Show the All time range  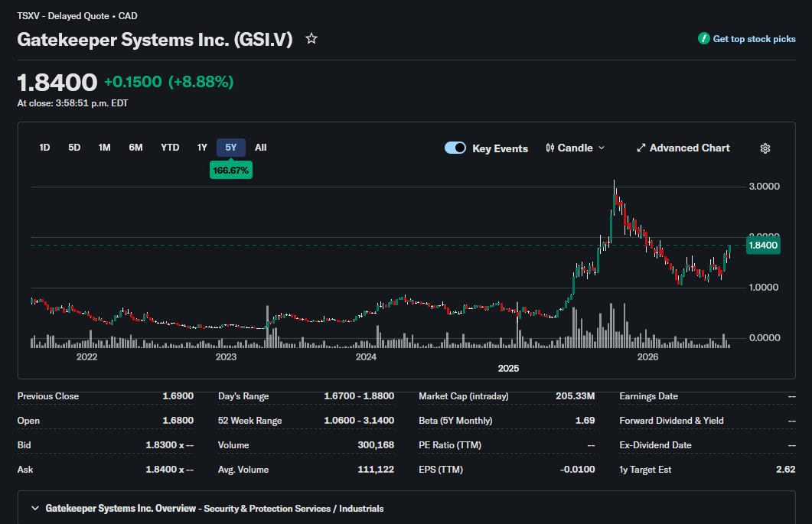pos(260,148)
